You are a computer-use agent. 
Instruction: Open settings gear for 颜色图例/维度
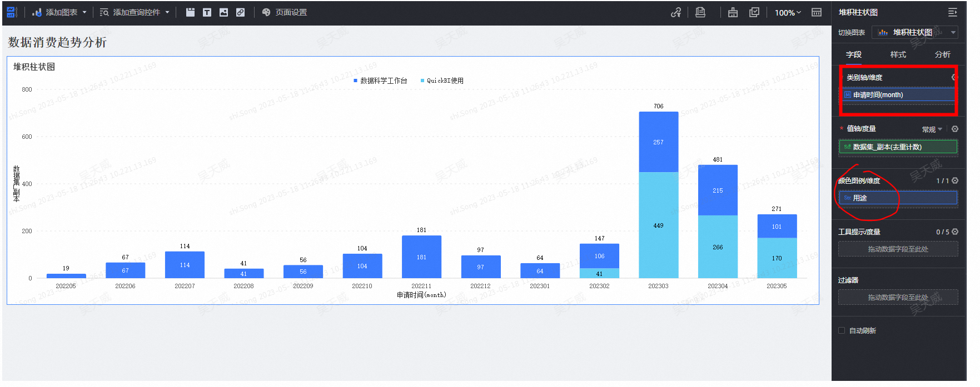(x=955, y=180)
